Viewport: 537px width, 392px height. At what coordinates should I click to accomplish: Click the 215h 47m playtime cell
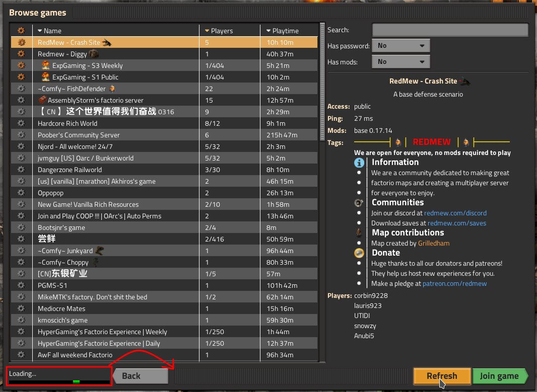coord(282,135)
